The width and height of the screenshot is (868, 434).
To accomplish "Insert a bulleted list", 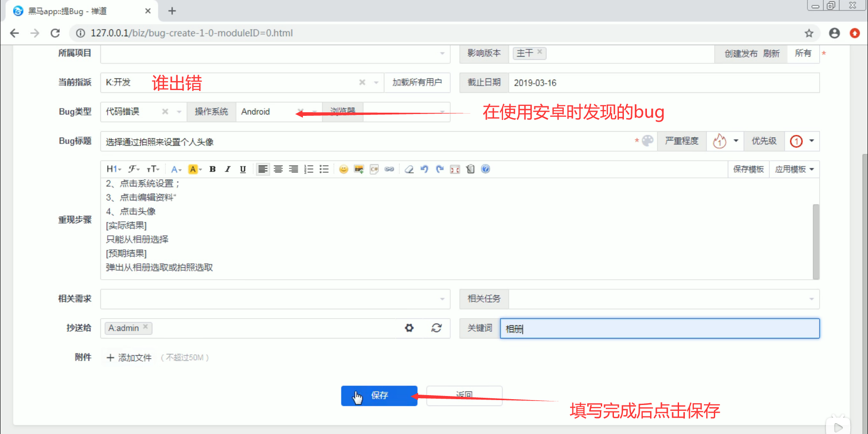I will (x=324, y=169).
